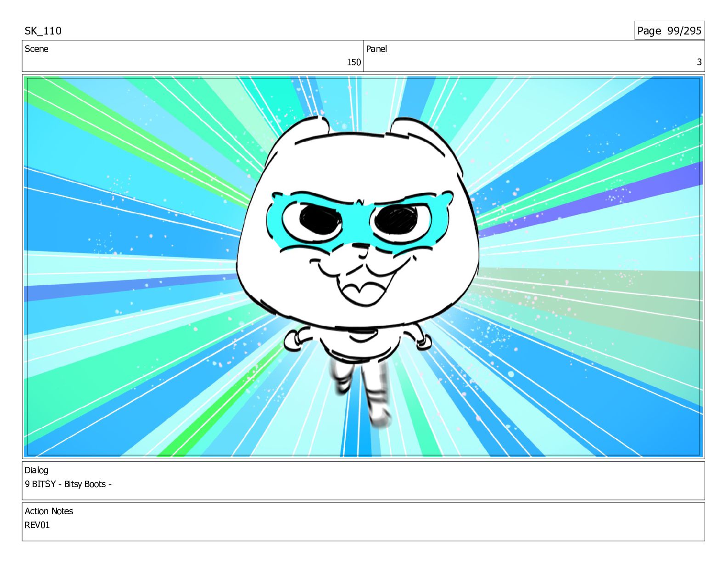
Task: Click the Page 99/295 box
Action: tap(669, 30)
